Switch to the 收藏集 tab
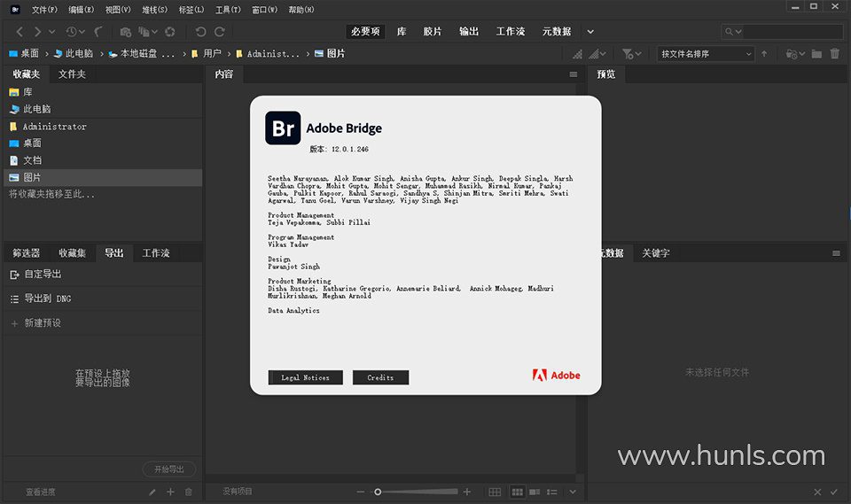The height and width of the screenshot is (504, 851). tap(72, 252)
